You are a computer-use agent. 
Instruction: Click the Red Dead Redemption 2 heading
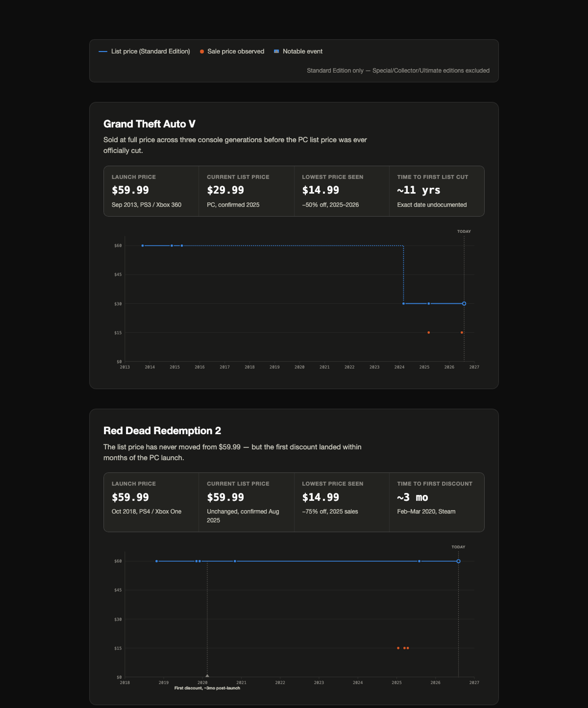click(x=162, y=431)
